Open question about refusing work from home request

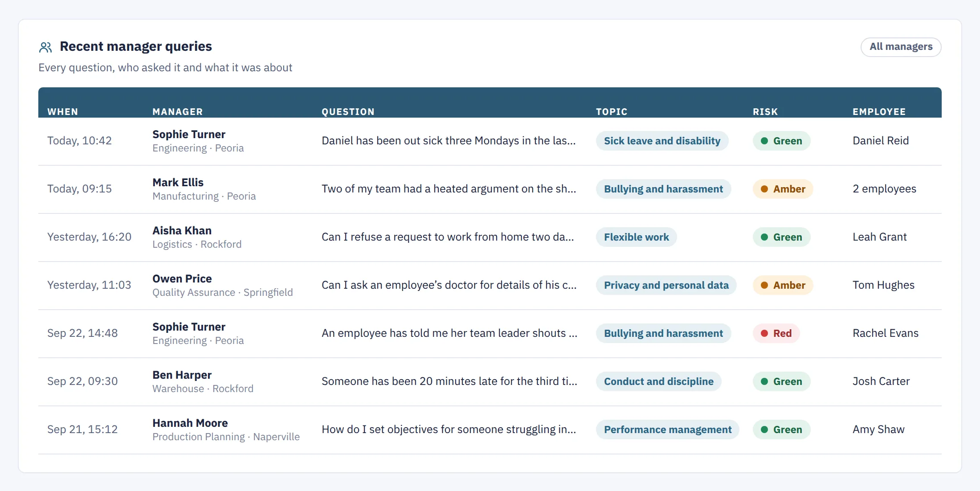(448, 237)
